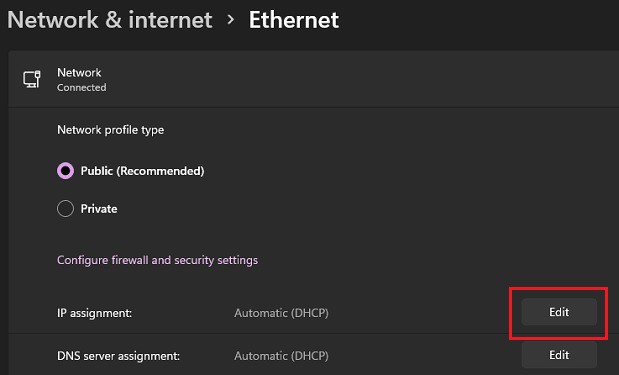619x375 pixels.
Task: Choose the Private profile label text
Action: point(99,208)
